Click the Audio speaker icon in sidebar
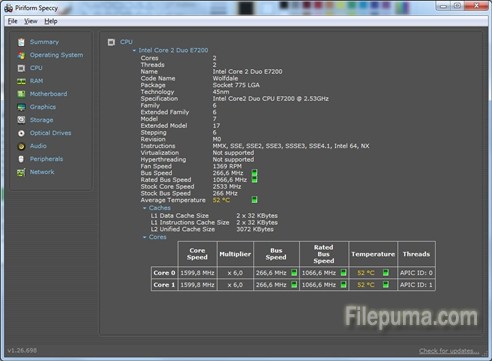 tap(21, 146)
